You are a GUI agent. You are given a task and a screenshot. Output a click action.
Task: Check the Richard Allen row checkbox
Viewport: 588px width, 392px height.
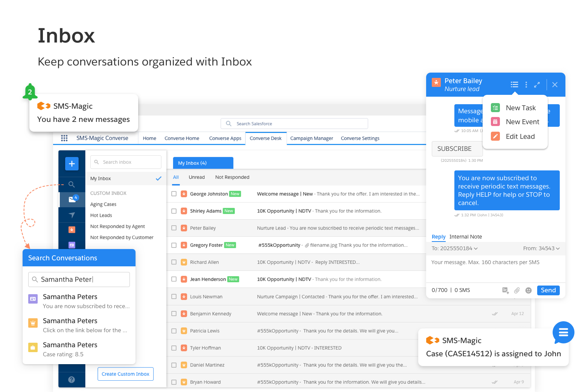[x=174, y=262]
